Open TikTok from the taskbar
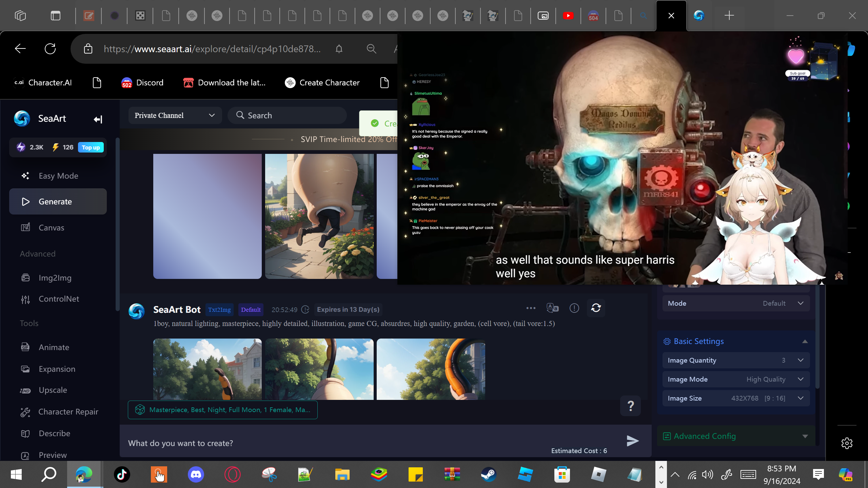Screen dimensions: 868x488 pyautogui.click(x=122, y=474)
